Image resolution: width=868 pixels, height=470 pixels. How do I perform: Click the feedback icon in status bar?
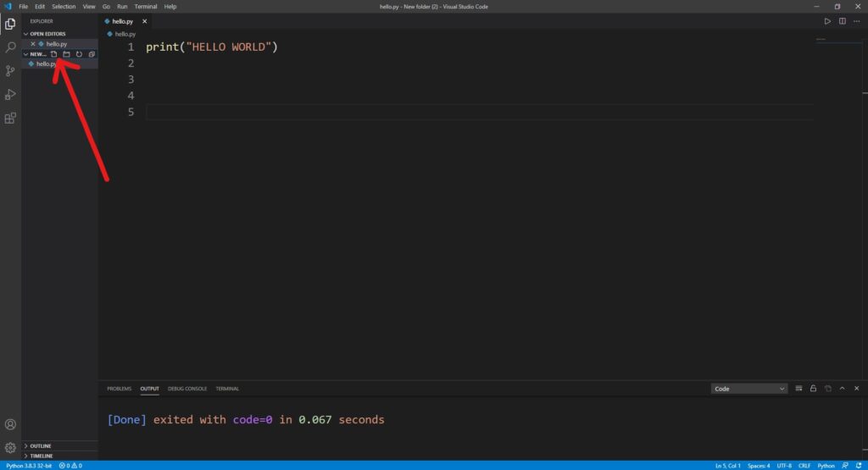pyautogui.click(x=845, y=466)
